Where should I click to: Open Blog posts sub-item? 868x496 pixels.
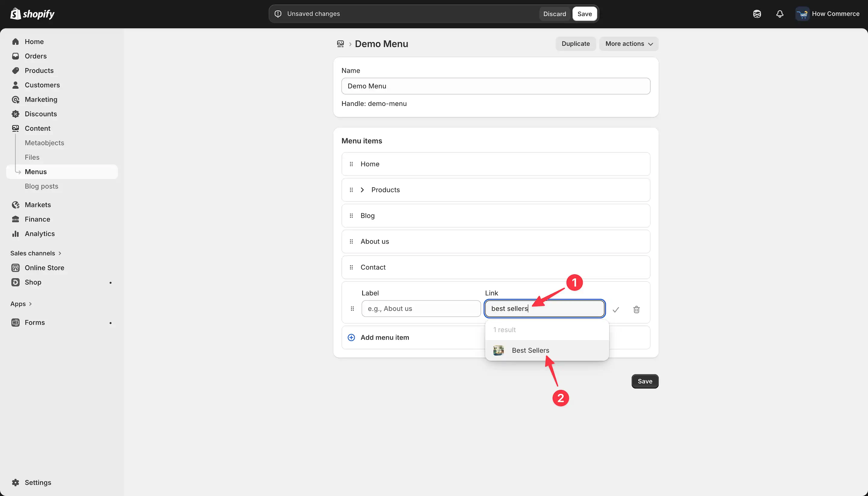point(41,186)
